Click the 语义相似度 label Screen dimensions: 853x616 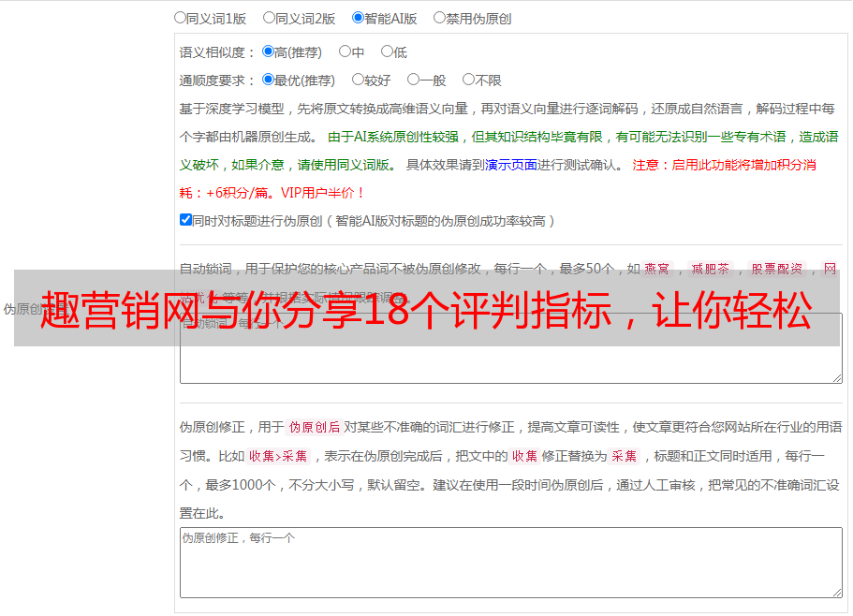click(217, 52)
